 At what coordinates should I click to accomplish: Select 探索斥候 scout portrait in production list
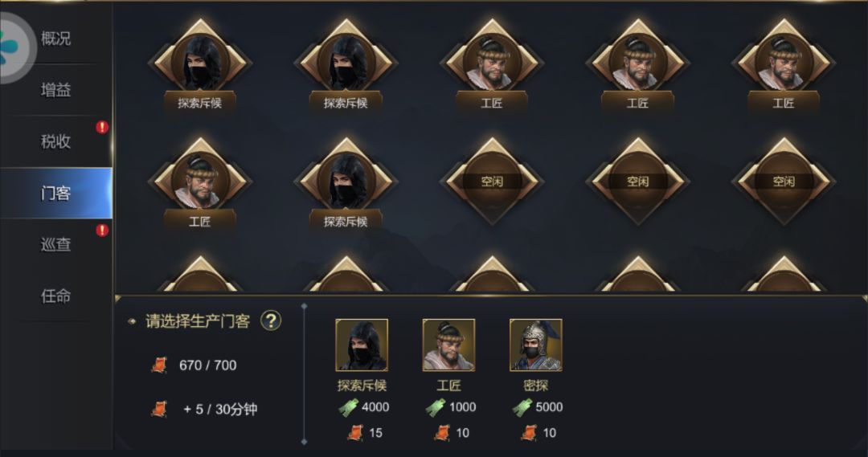click(362, 345)
